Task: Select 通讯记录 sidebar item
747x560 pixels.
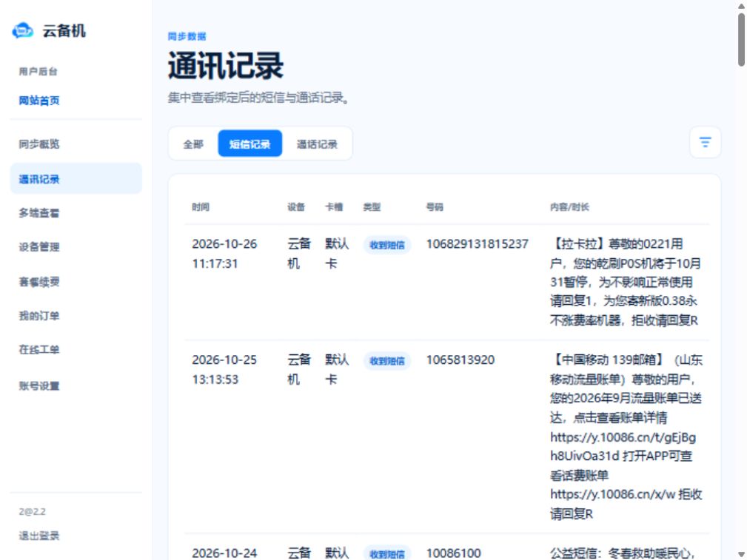Action: [76, 179]
